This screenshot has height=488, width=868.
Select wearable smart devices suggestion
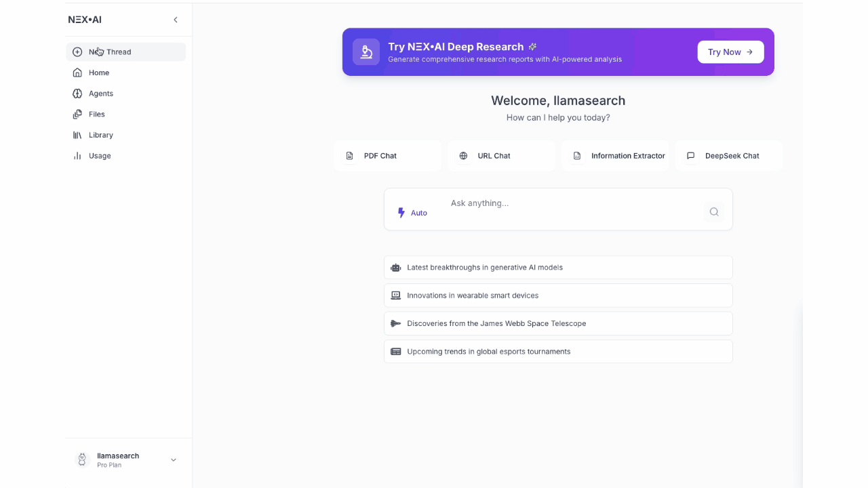[x=558, y=296]
